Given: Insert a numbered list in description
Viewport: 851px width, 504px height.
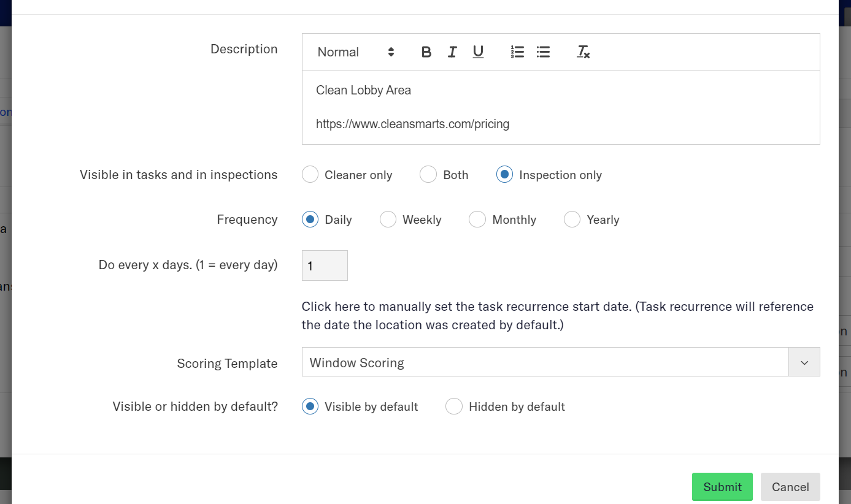Looking at the screenshot, I should [517, 52].
